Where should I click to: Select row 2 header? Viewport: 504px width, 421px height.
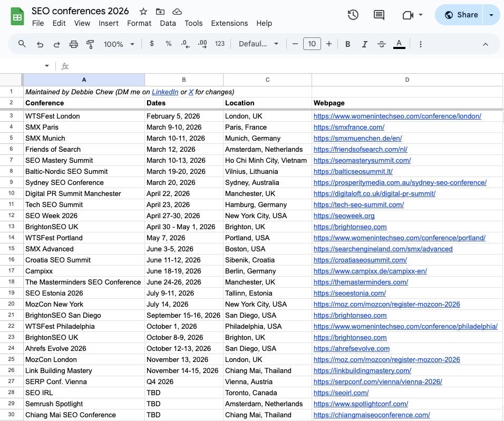(x=11, y=103)
